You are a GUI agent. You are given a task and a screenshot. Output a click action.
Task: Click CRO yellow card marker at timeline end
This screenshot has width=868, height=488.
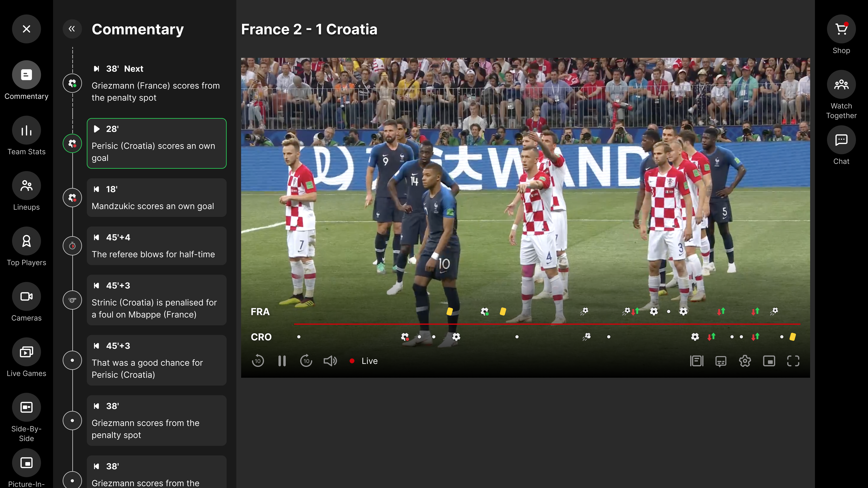click(793, 337)
